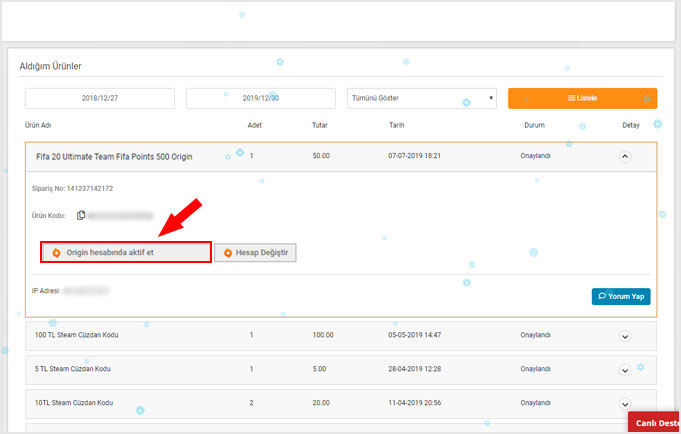
Task: Click the Tarih column header
Action: (x=396, y=125)
